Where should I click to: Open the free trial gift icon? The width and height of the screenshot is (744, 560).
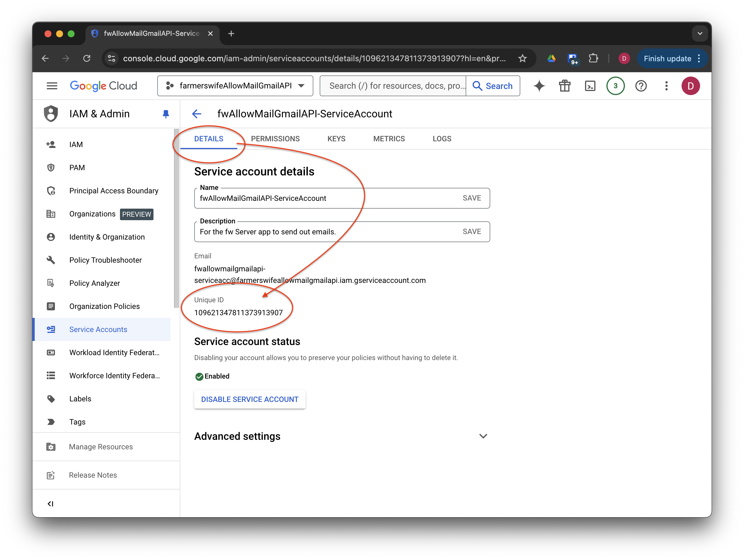tap(565, 86)
